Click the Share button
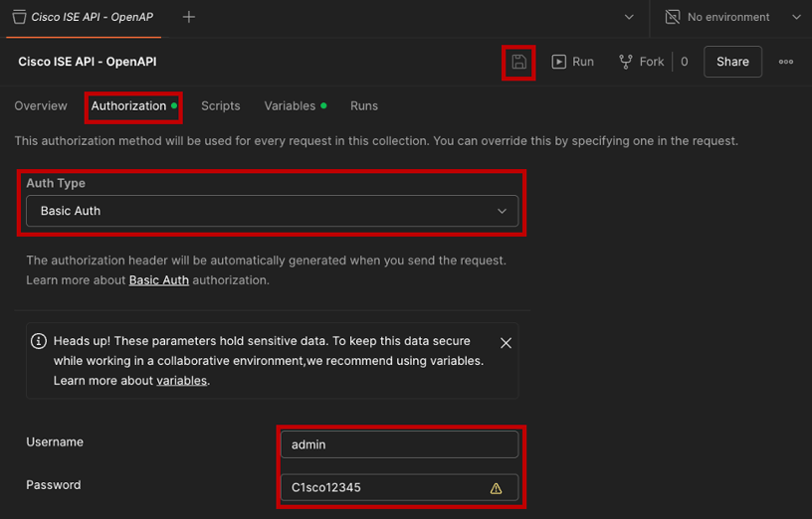Viewport: 812px width, 519px height. click(x=732, y=62)
